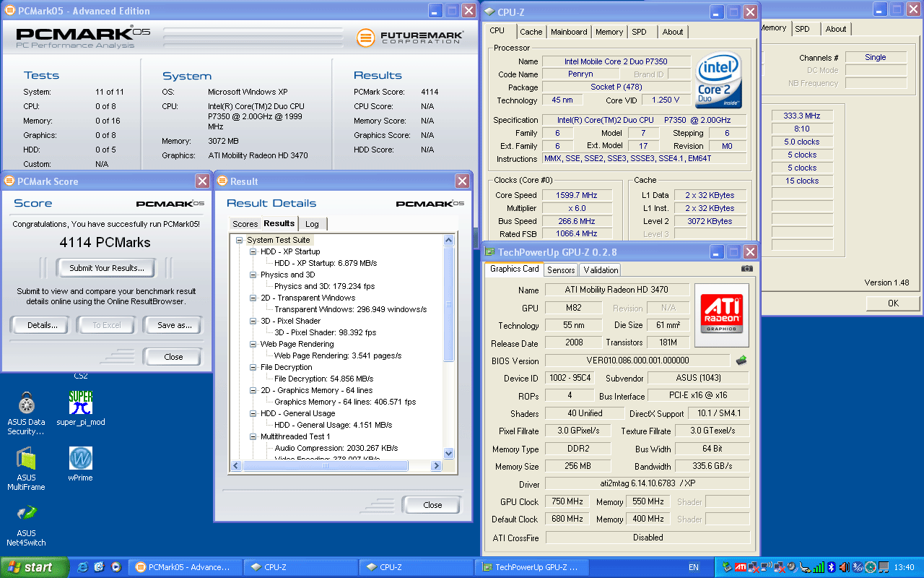Open the Start menu
The image size is (924, 578).
tap(35, 567)
